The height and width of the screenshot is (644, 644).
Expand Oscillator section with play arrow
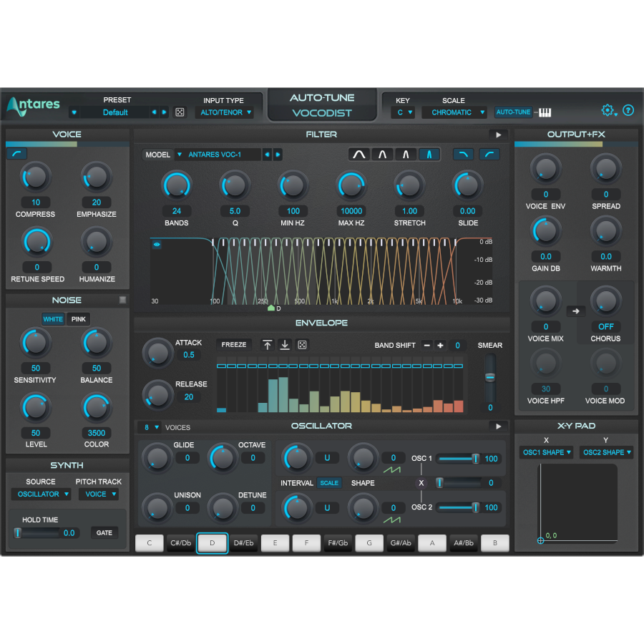click(x=498, y=426)
